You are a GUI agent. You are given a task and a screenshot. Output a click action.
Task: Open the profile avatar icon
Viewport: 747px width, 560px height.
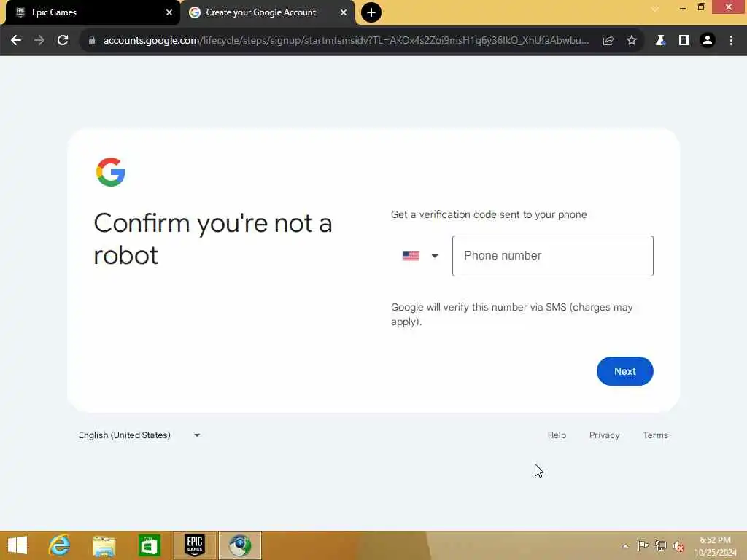(708, 41)
